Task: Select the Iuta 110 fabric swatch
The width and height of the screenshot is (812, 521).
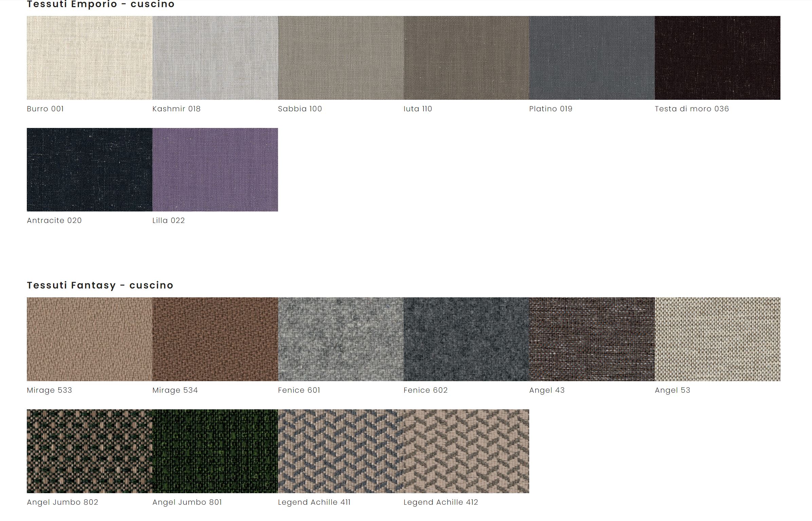Action: [x=466, y=58]
